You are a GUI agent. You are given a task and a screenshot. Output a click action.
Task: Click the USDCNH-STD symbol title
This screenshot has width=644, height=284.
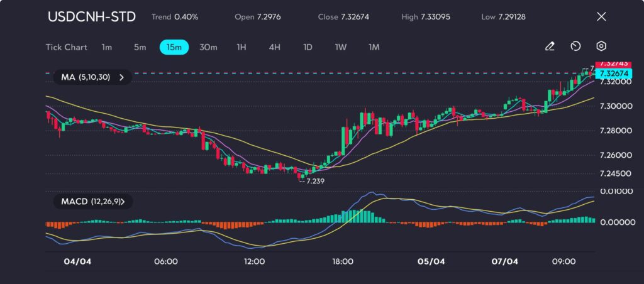tap(92, 17)
